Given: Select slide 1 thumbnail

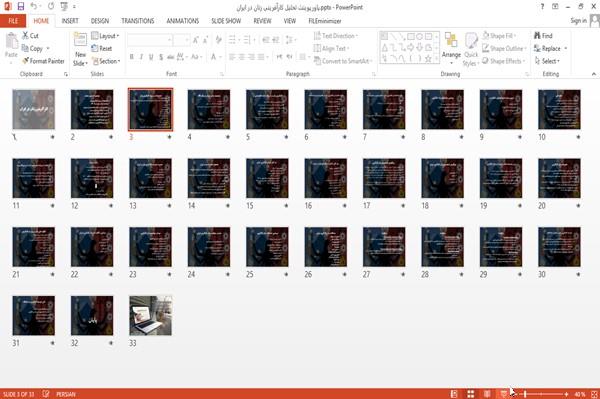Looking at the screenshot, I should click(34, 109).
